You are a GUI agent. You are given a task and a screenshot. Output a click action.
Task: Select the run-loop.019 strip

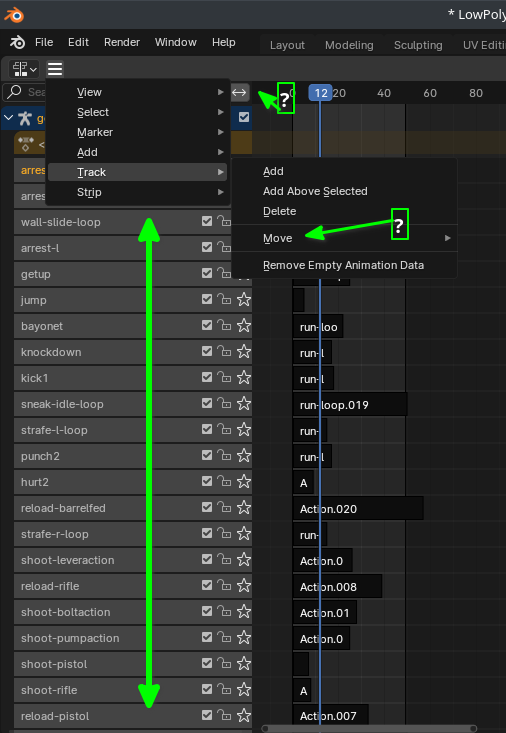[x=350, y=405]
